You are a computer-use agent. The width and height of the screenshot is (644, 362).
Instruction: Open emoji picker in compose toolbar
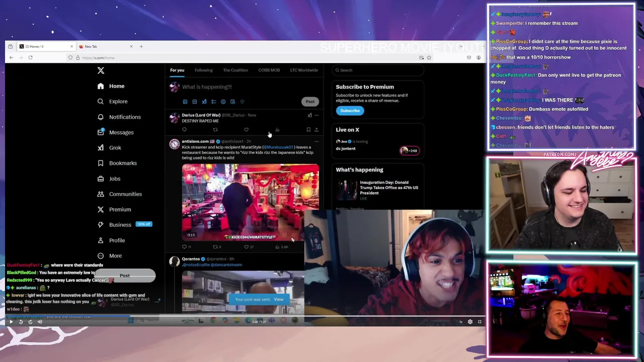pyautogui.click(x=223, y=102)
